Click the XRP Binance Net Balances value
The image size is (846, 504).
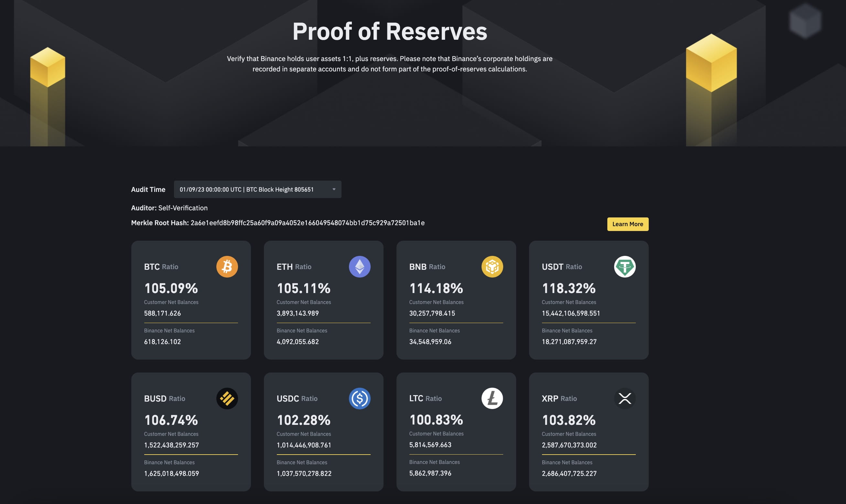[569, 473]
